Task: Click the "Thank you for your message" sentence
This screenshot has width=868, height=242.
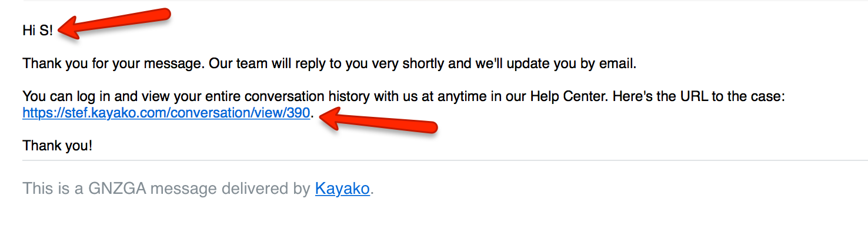Action: [113, 63]
